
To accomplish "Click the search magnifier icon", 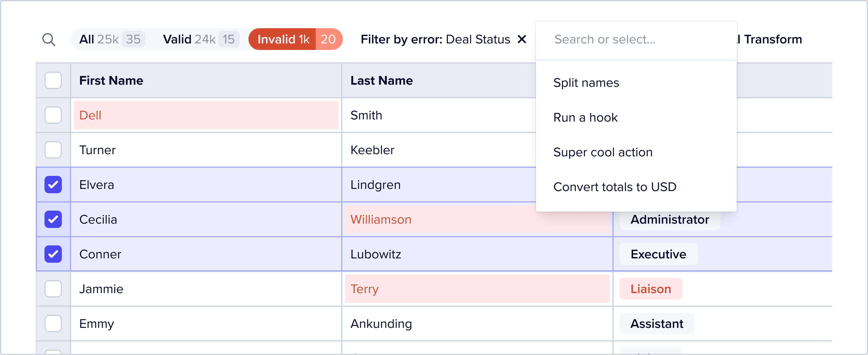I will pos(49,39).
